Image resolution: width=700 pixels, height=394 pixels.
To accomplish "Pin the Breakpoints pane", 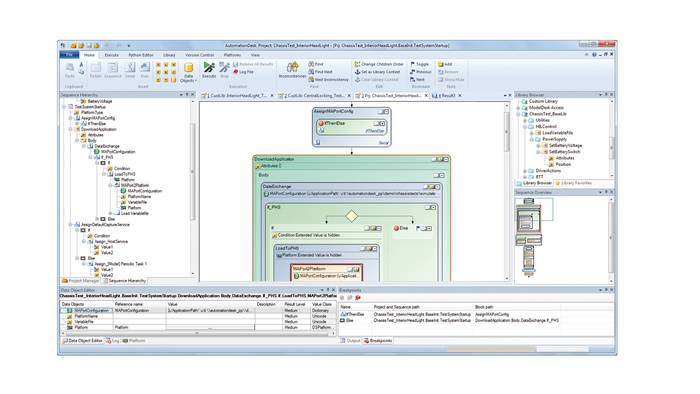I will tap(606, 290).
